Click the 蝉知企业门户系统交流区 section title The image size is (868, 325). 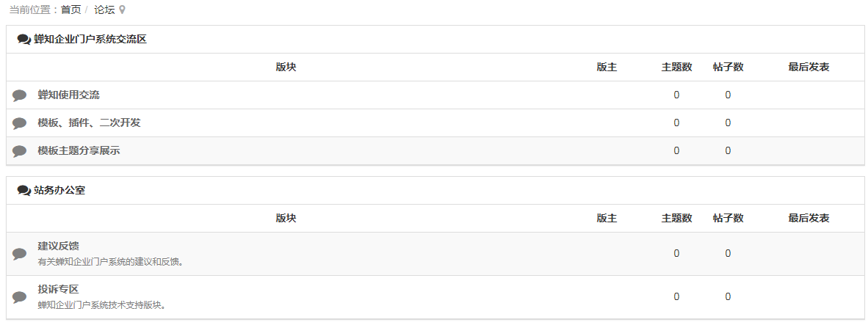click(90, 40)
